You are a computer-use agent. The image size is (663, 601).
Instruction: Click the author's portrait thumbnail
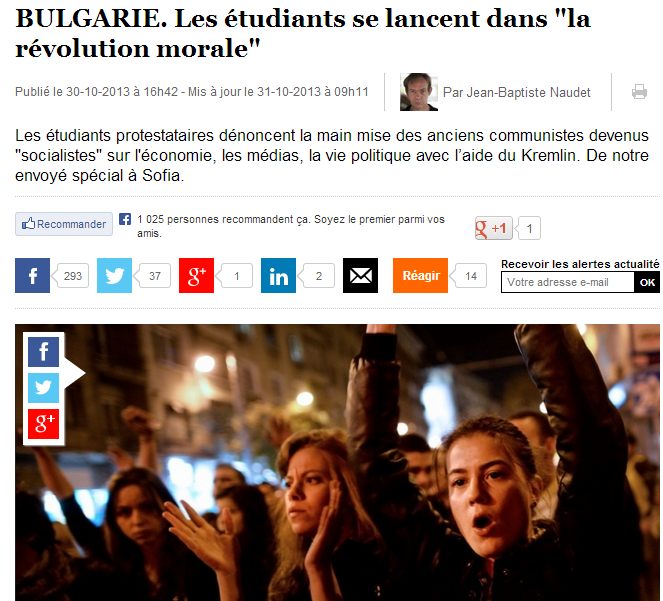tap(419, 92)
